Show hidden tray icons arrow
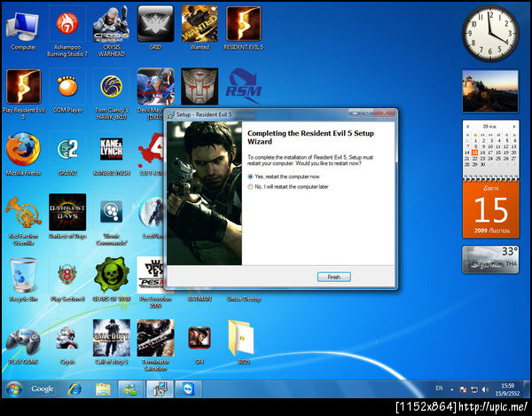Screen dimensions: 532x416 452,389
